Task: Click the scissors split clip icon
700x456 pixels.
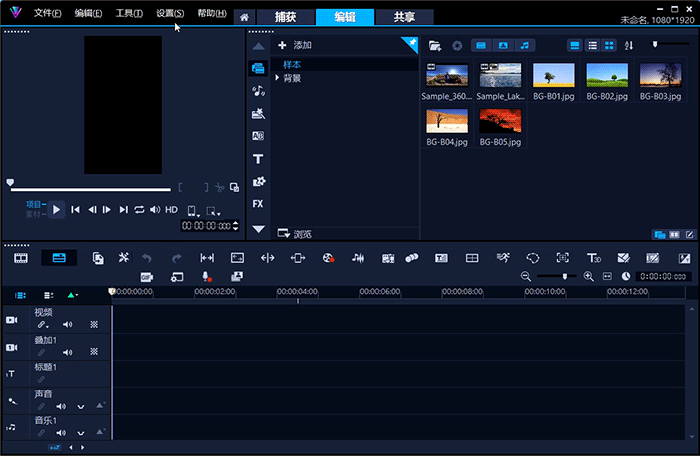Action: [x=220, y=187]
